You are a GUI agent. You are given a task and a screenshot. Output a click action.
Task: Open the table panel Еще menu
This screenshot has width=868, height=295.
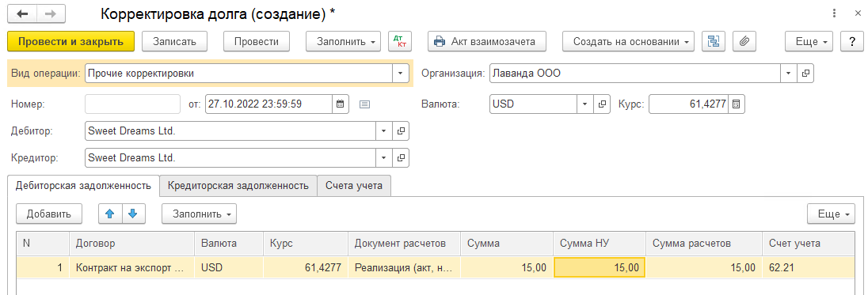[x=832, y=214]
